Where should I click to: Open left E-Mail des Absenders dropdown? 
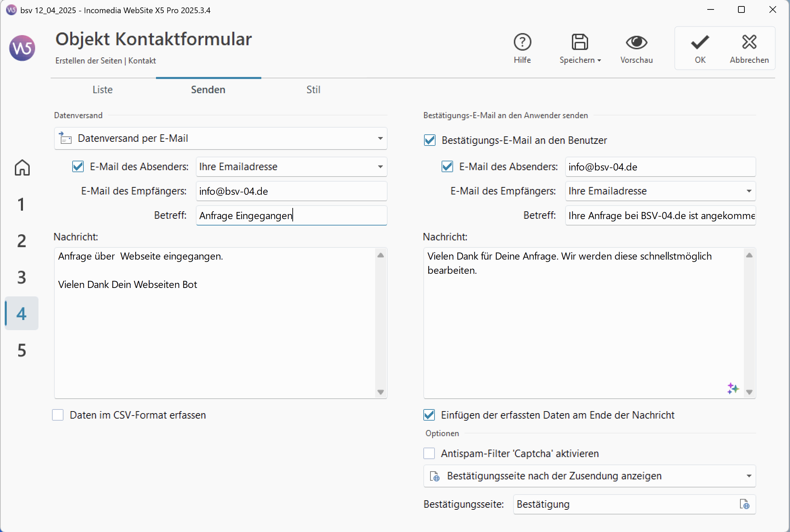tap(380, 167)
